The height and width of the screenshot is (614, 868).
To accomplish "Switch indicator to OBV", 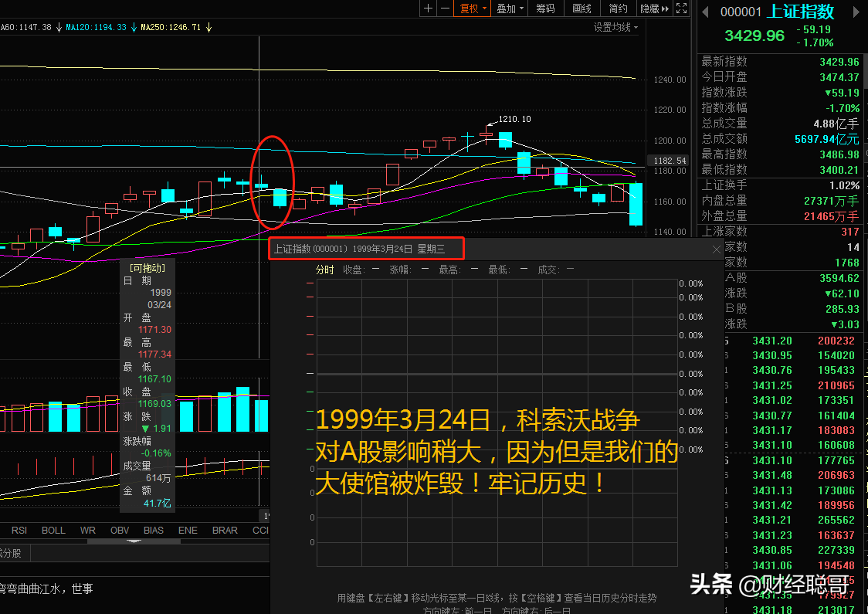I will pos(120,530).
